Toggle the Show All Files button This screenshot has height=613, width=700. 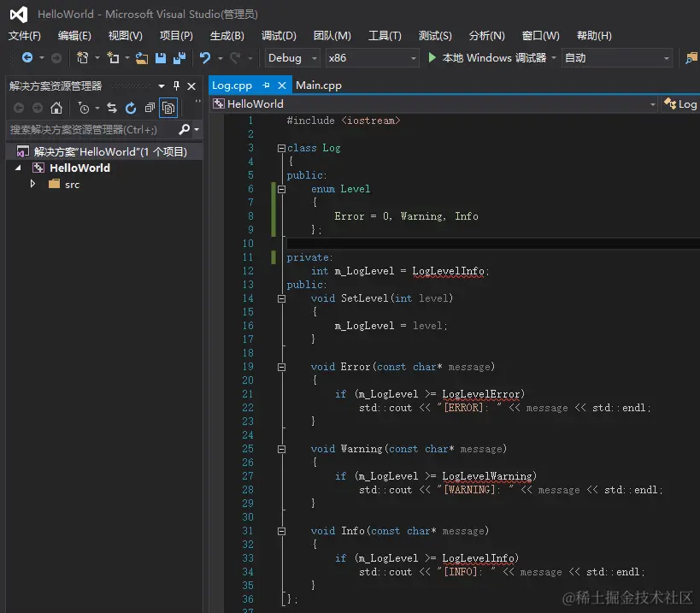point(168,108)
